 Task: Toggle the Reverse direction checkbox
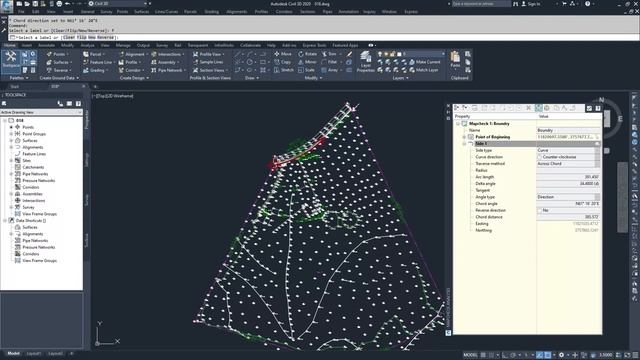pyautogui.click(x=540, y=210)
